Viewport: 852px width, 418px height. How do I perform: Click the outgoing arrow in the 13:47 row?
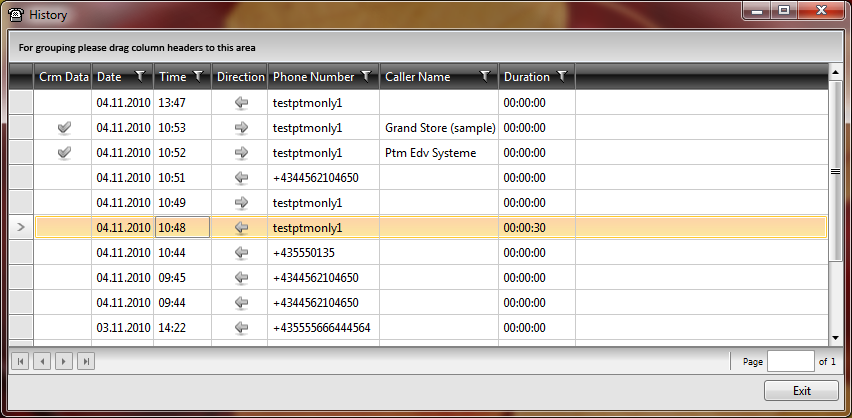coord(240,103)
